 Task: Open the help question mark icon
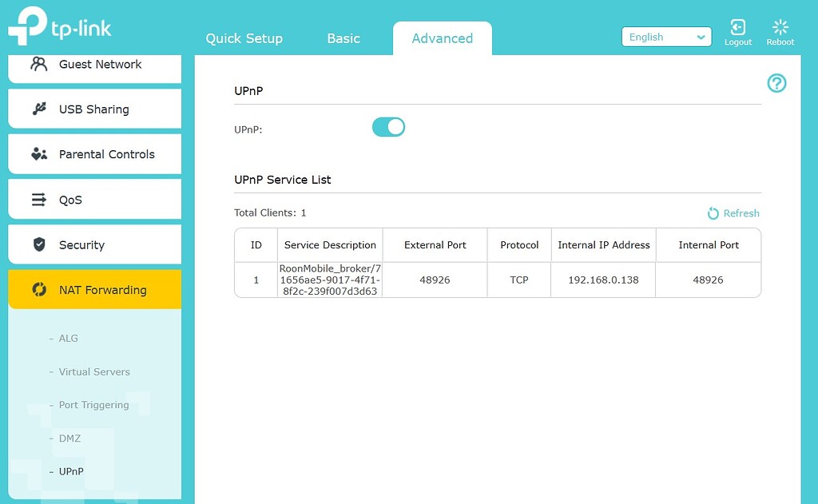pyautogui.click(x=776, y=83)
